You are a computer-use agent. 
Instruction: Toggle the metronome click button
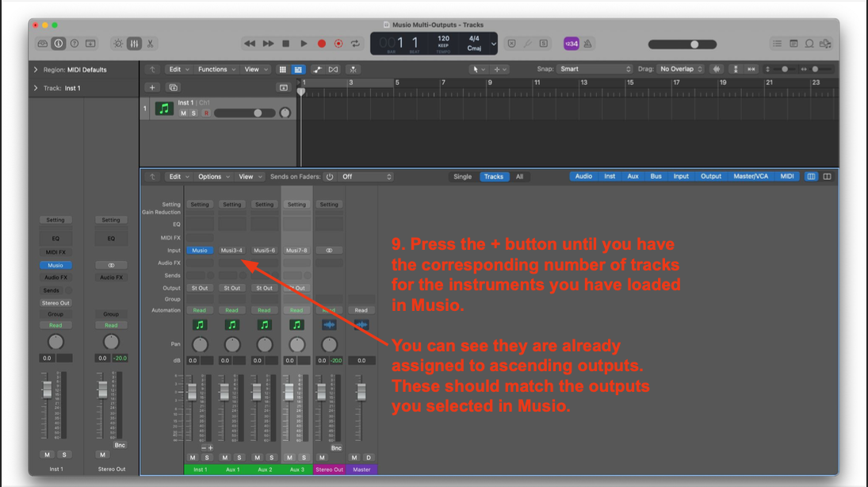tap(587, 44)
